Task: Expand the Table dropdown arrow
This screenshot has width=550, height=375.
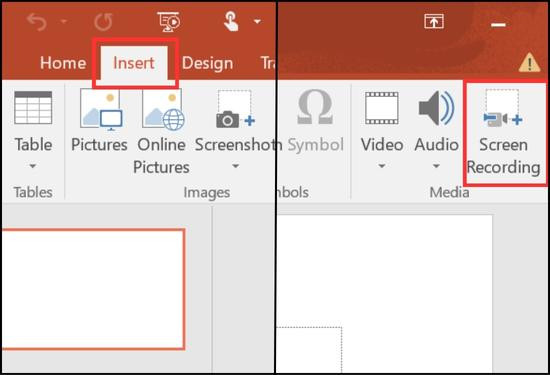Action: pos(33,166)
